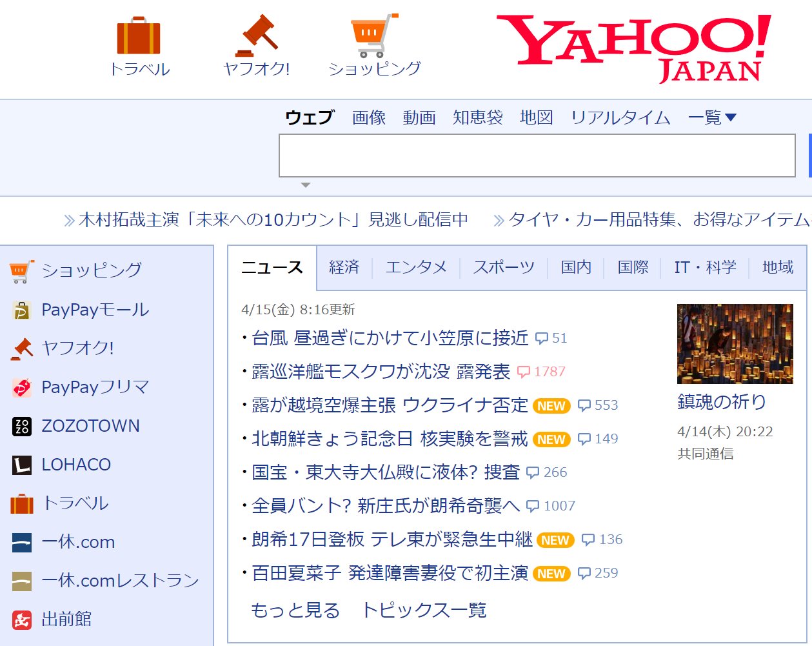Open the 出前館 sidebar text link
The height and width of the screenshot is (646, 812).
click(66, 620)
